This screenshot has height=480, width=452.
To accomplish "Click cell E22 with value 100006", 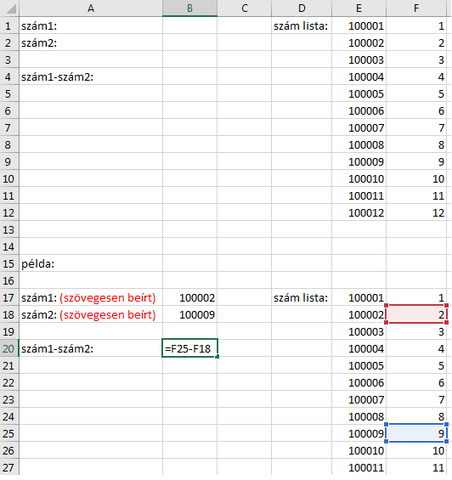I will [359, 383].
